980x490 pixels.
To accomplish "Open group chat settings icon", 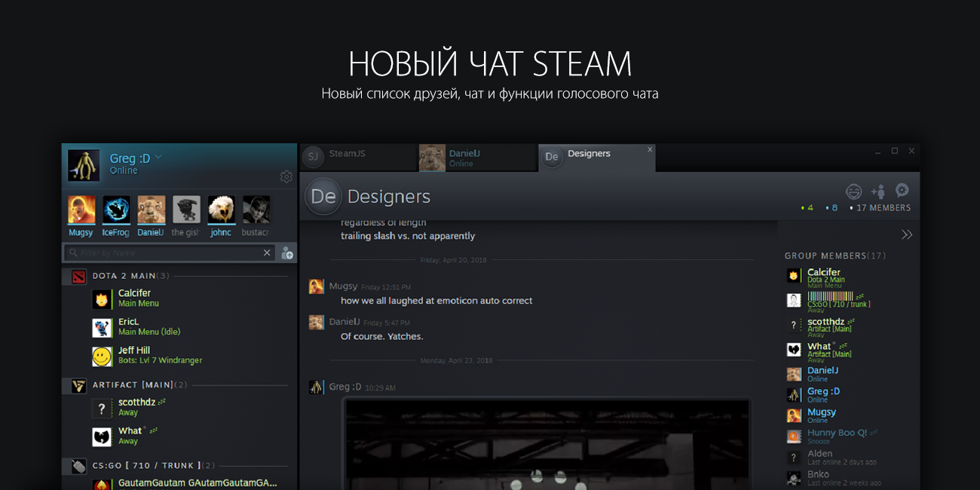I will (902, 191).
